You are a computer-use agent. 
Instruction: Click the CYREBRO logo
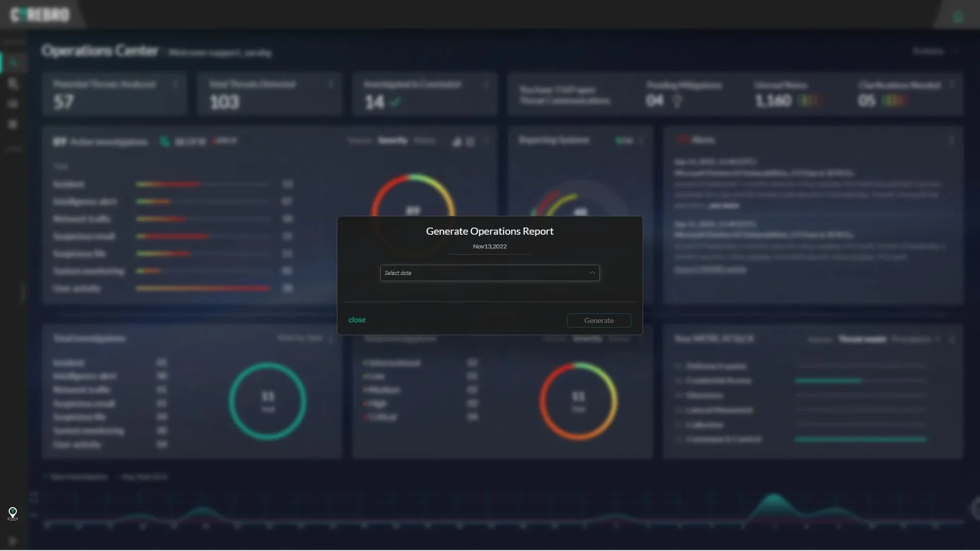coord(40,15)
